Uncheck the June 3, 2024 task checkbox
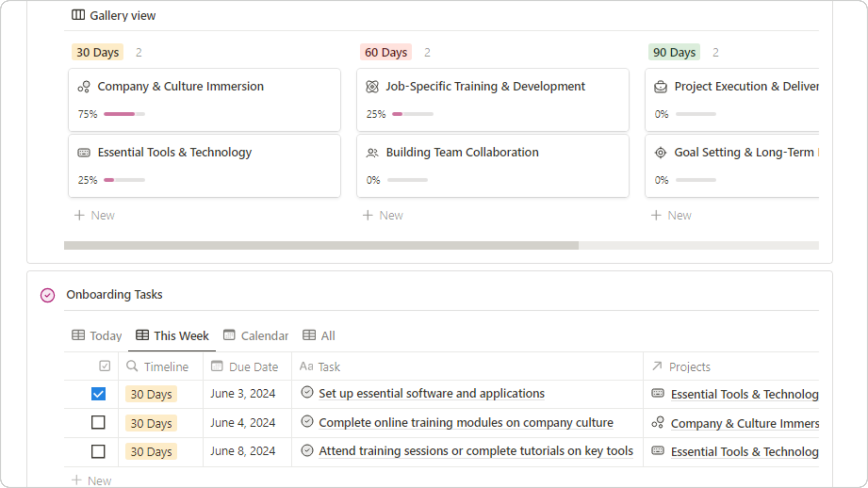 point(98,394)
